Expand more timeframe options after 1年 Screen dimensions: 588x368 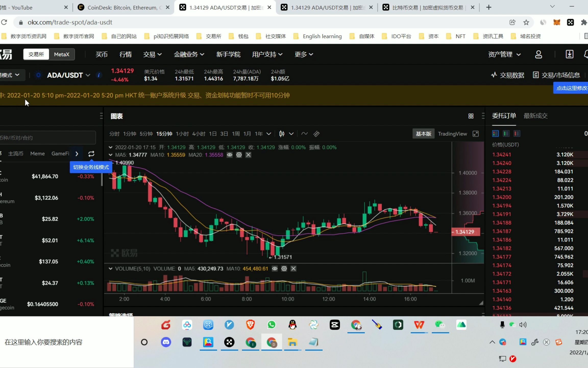click(269, 134)
